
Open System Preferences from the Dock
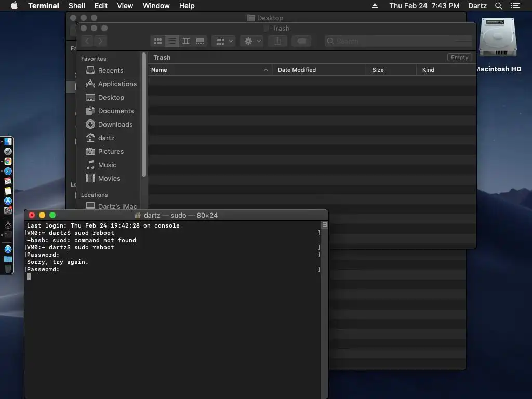pos(8,211)
